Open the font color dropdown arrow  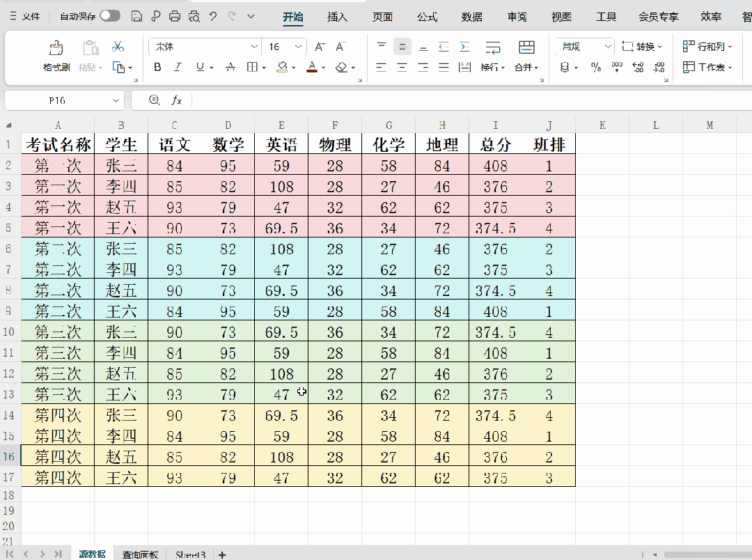pyautogui.click(x=323, y=68)
